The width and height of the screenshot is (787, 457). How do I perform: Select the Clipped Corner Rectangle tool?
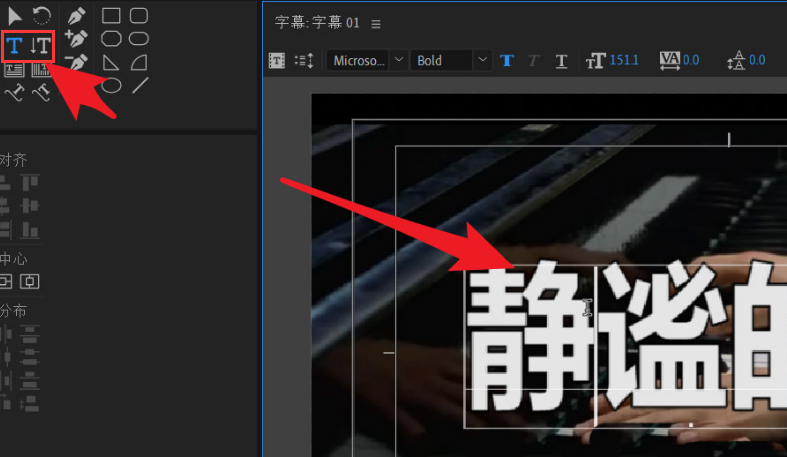coord(111,39)
